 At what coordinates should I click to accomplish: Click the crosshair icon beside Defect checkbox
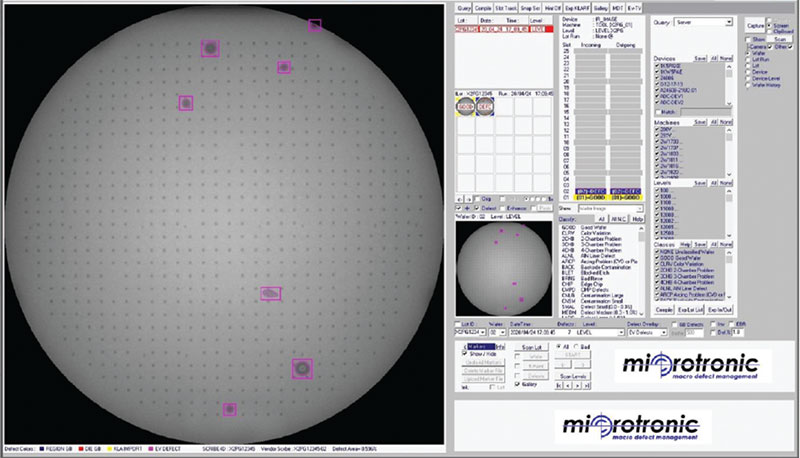tap(467, 209)
